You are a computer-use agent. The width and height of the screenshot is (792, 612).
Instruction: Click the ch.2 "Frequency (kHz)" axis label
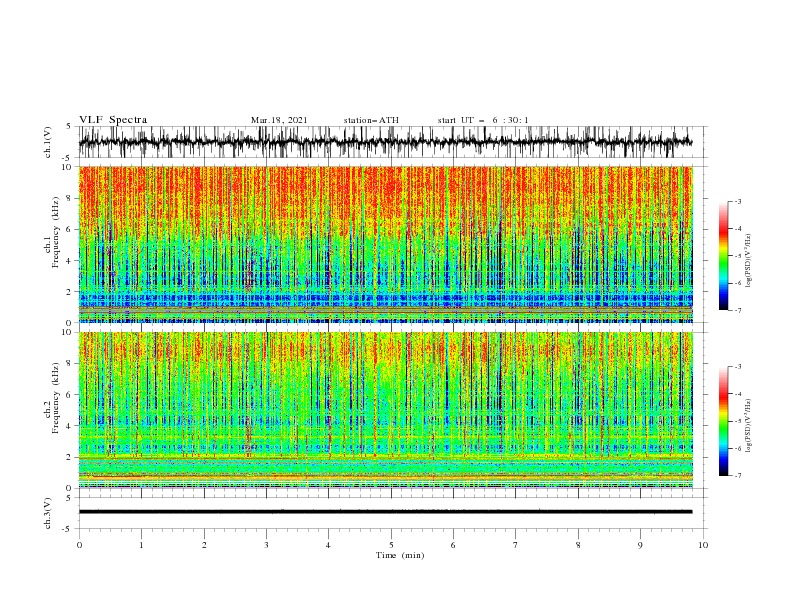coord(56,397)
